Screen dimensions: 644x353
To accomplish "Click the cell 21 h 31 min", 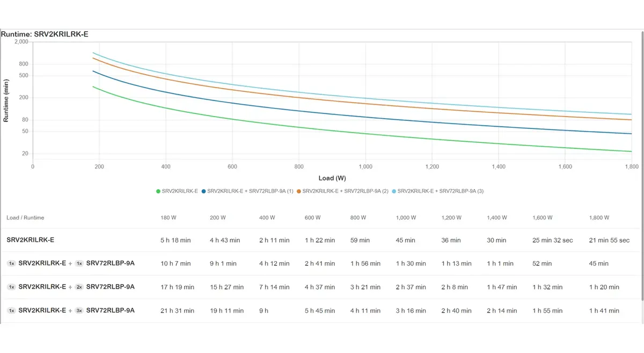I will 177,311.
